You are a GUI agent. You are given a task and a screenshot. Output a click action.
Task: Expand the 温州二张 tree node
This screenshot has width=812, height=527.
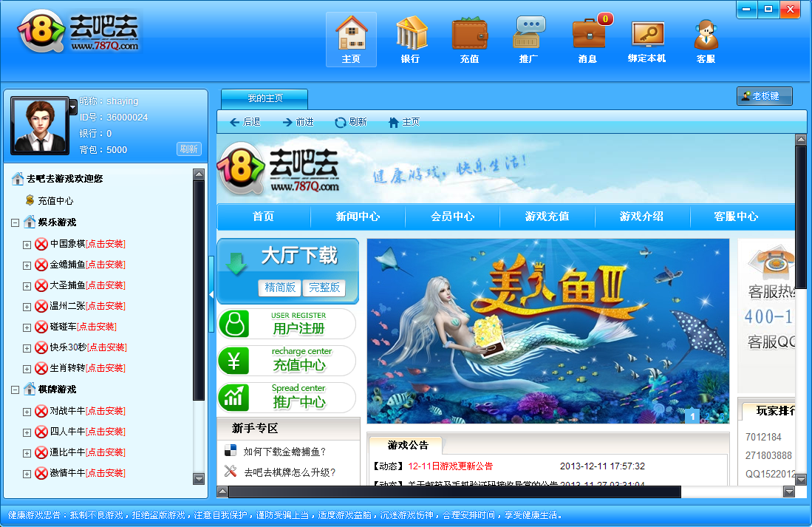pyautogui.click(x=27, y=307)
